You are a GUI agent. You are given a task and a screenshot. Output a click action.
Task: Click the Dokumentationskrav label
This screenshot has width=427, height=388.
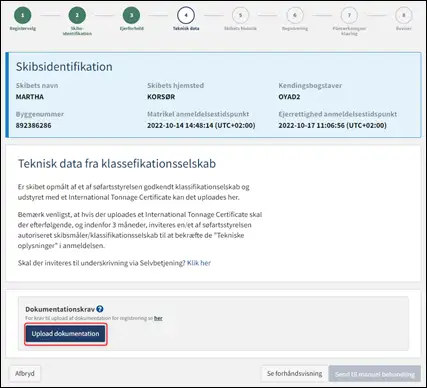pos(60,309)
